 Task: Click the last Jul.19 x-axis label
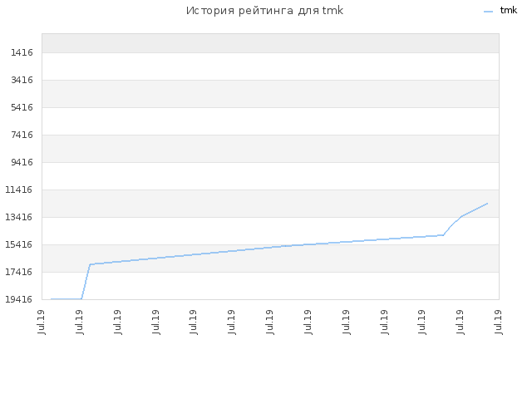[x=498, y=322]
